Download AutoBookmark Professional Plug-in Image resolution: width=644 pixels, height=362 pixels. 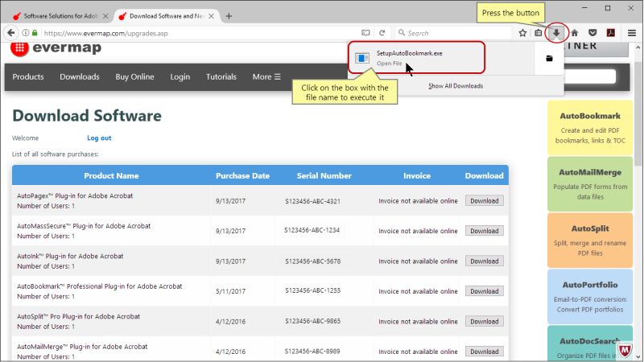point(485,291)
